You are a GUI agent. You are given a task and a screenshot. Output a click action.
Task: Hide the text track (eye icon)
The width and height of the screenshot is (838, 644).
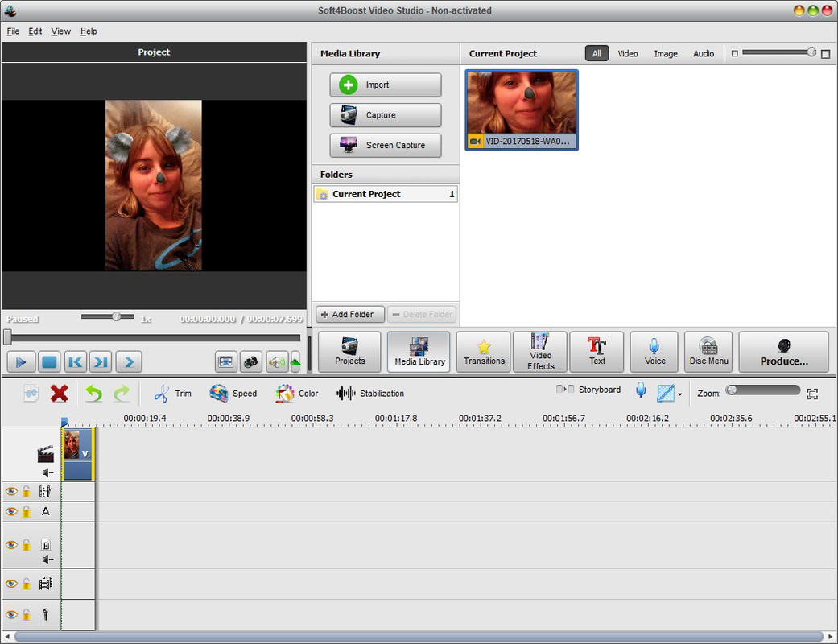point(11,511)
